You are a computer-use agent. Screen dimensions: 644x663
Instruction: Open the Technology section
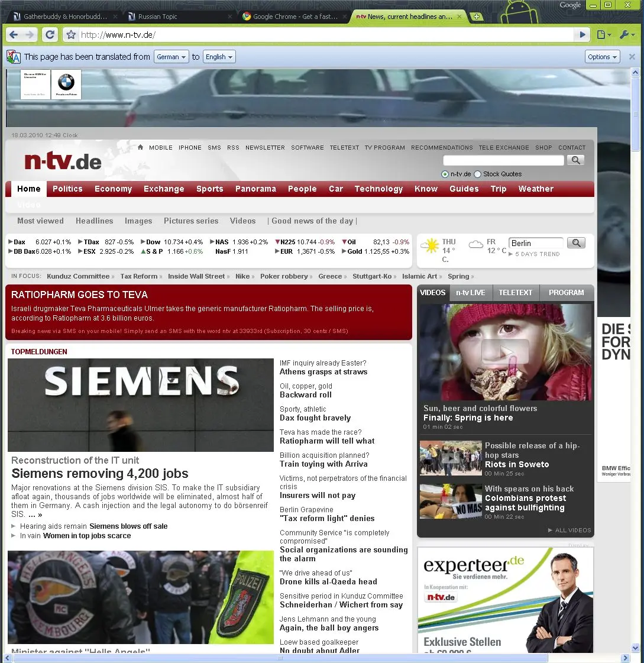(378, 189)
